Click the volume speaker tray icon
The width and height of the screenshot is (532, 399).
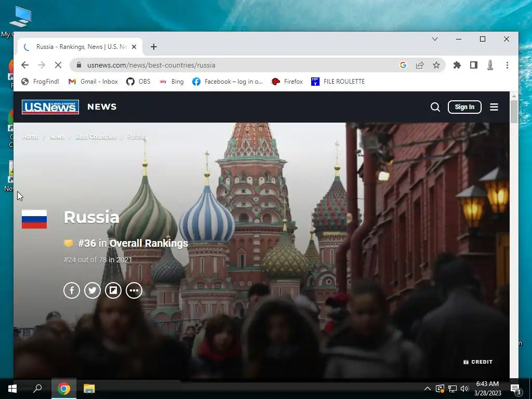pos(464,389)
